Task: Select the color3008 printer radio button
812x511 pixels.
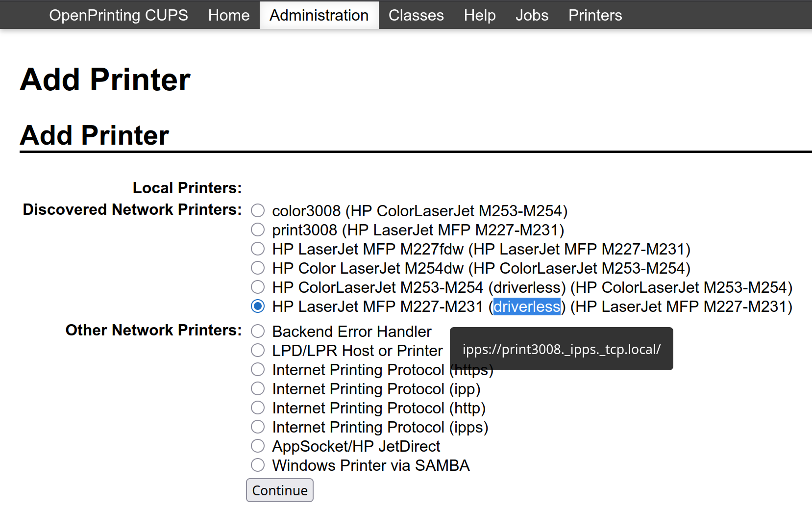Action: point(258,211)
